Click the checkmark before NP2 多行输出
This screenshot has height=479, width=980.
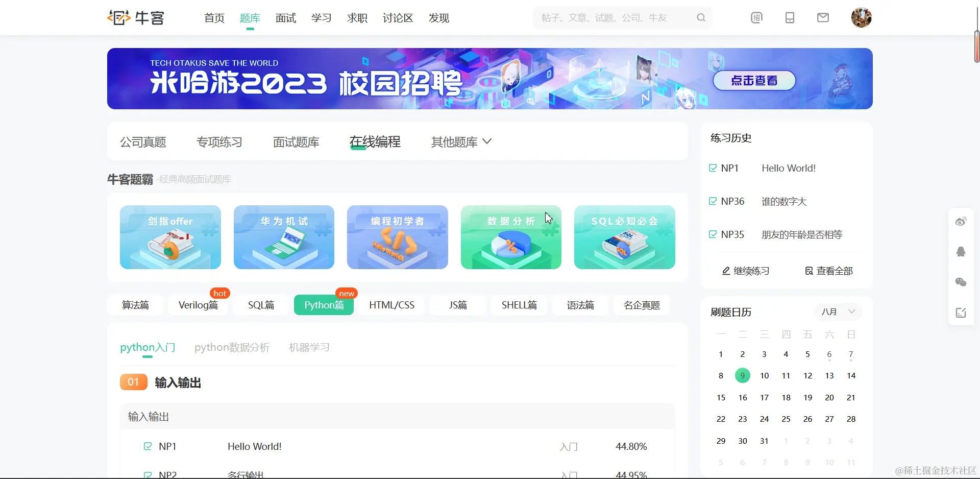(x=148, y=474)
